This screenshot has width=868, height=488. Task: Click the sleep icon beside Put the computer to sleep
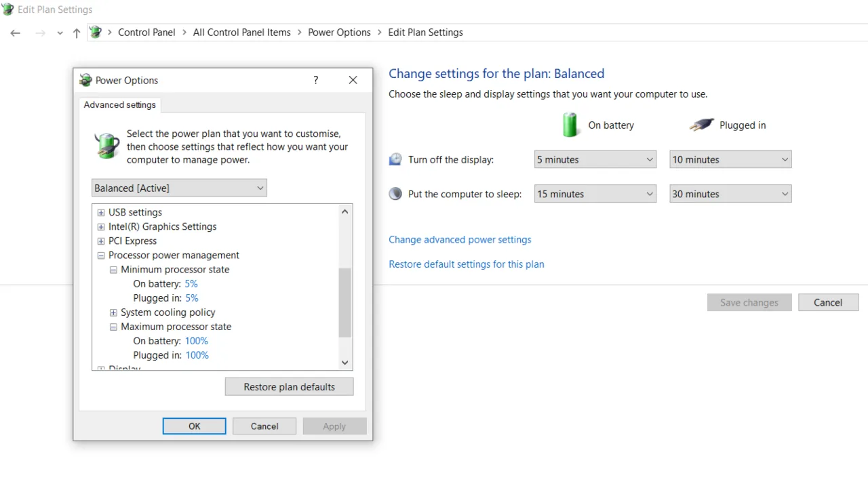395,193
